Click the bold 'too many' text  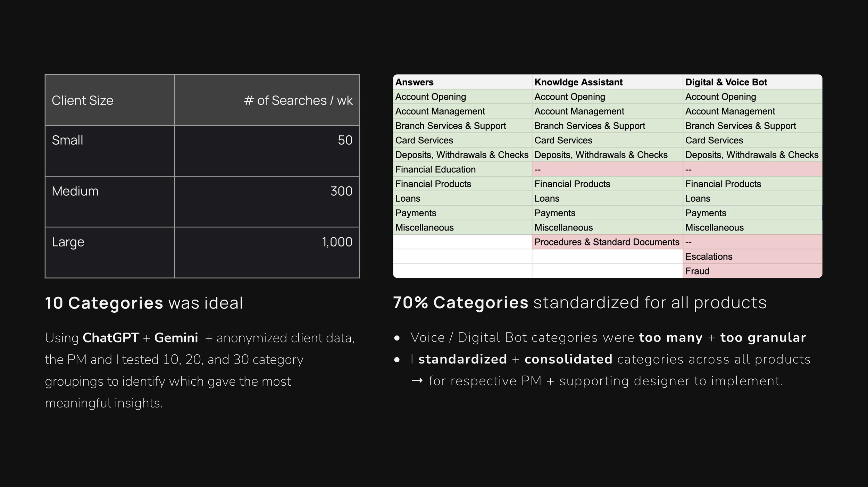(x=671, y=337)
